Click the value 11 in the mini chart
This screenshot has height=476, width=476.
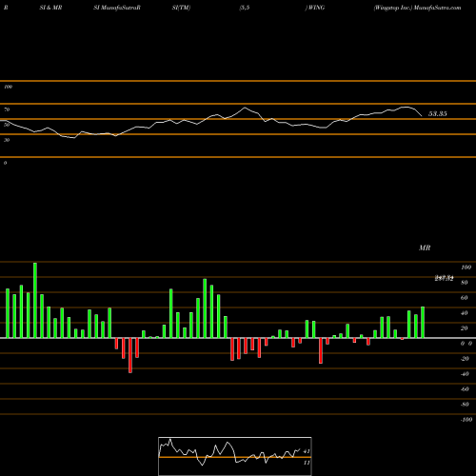pyautogui.click(x=307, y=463)
